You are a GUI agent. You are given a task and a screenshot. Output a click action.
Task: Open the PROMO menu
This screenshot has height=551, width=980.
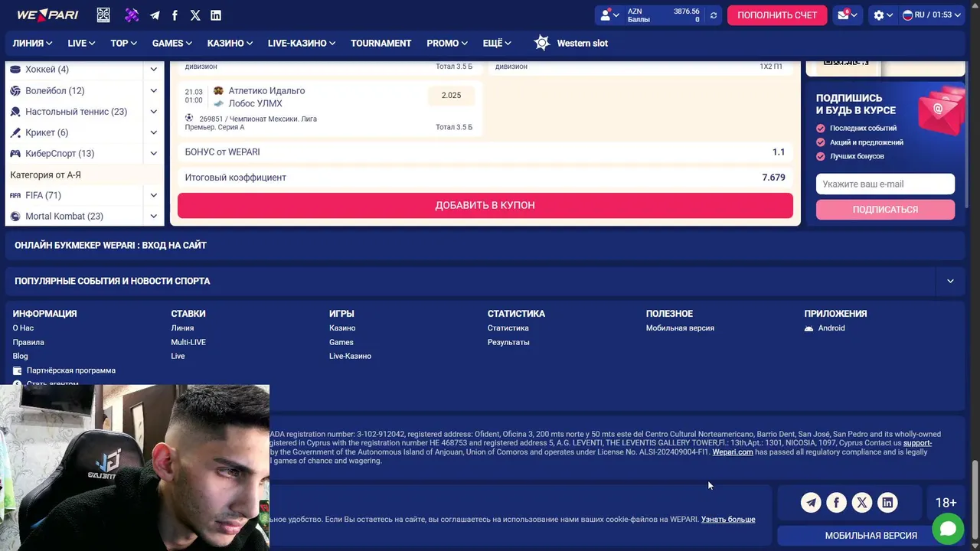tap(447, 43)
